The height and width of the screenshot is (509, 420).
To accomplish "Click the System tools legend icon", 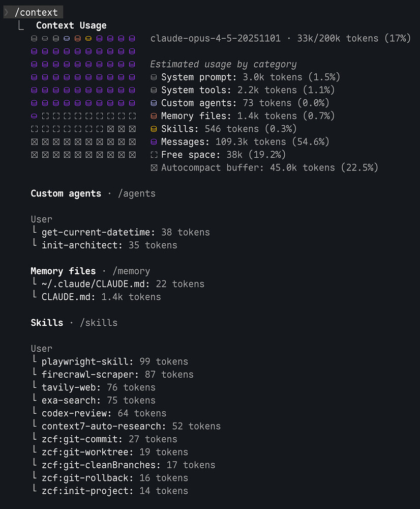I will [154, 90].
